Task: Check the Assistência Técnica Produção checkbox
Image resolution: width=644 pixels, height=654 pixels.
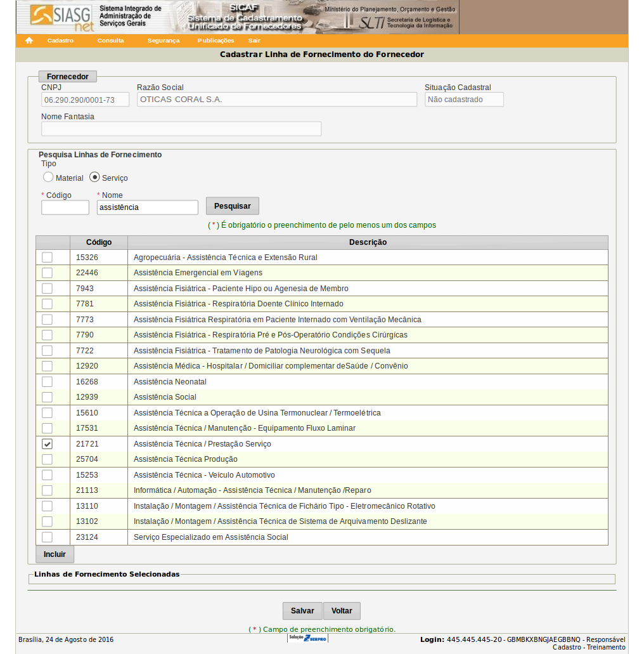Action: pos(47,459)
